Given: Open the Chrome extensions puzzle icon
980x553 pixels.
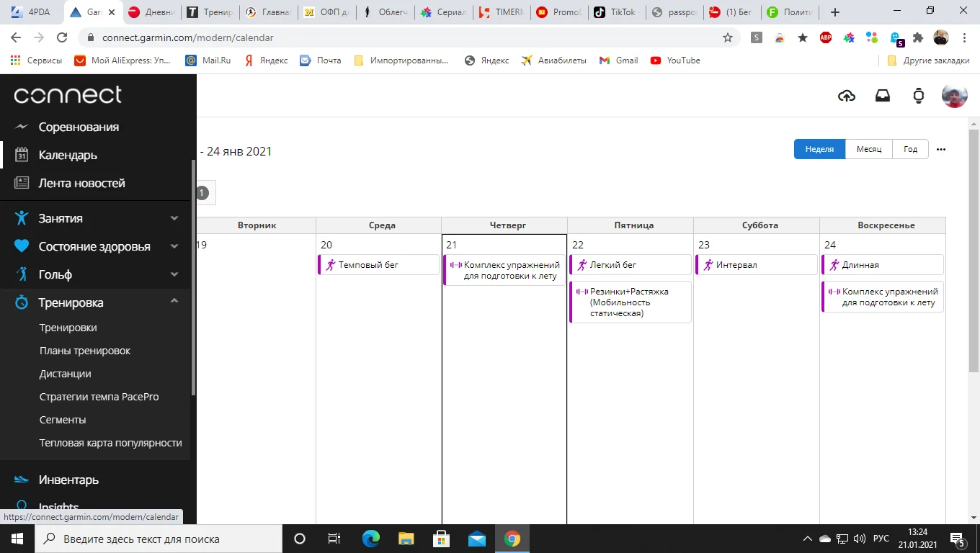Looking at the screenshot, I should coord(918,37).
